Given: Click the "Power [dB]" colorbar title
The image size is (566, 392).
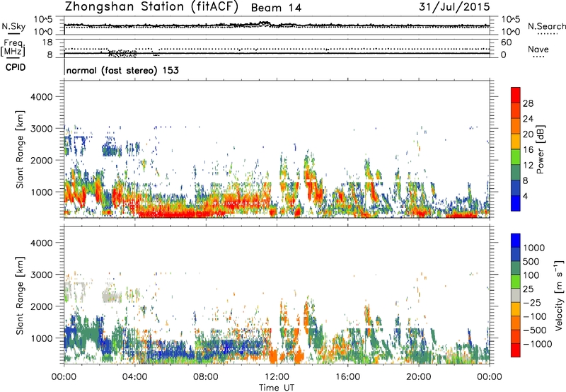Looking at the screenshot, I should tap(541, 149).
